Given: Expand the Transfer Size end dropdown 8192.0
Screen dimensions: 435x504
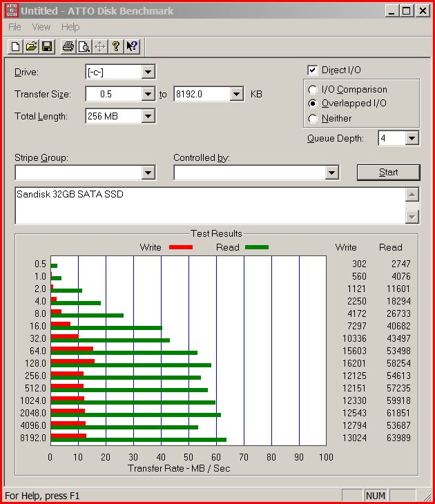Looking at the screenshot, I should point(236,94).
